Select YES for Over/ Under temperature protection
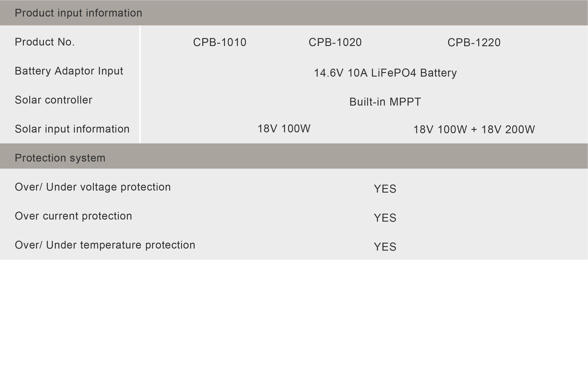Image resolution: width=588 pixels, height=368 pixels. point(385,247)
